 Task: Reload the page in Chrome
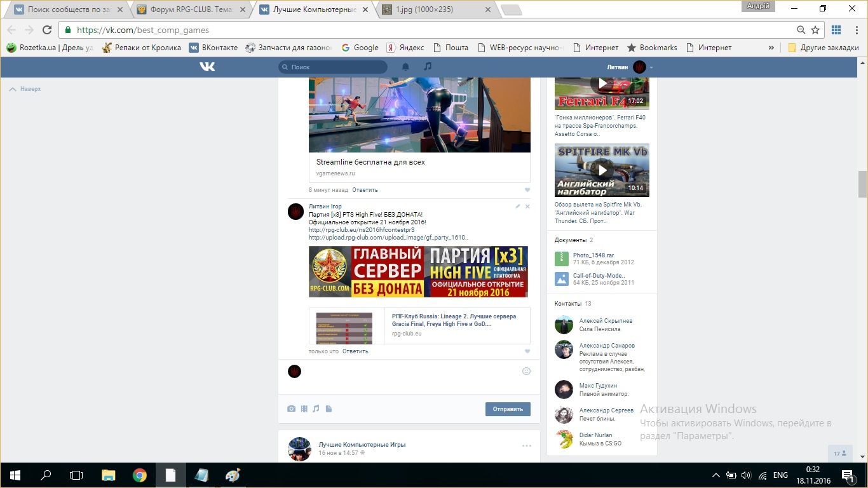pyautogui.click(x=47, y=30)
